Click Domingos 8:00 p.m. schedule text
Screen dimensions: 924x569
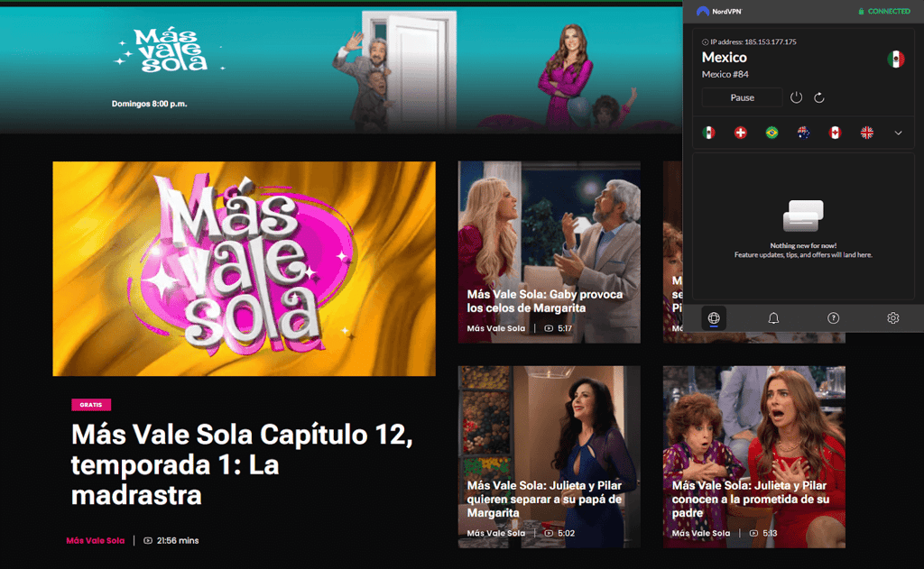click(150, 104)
